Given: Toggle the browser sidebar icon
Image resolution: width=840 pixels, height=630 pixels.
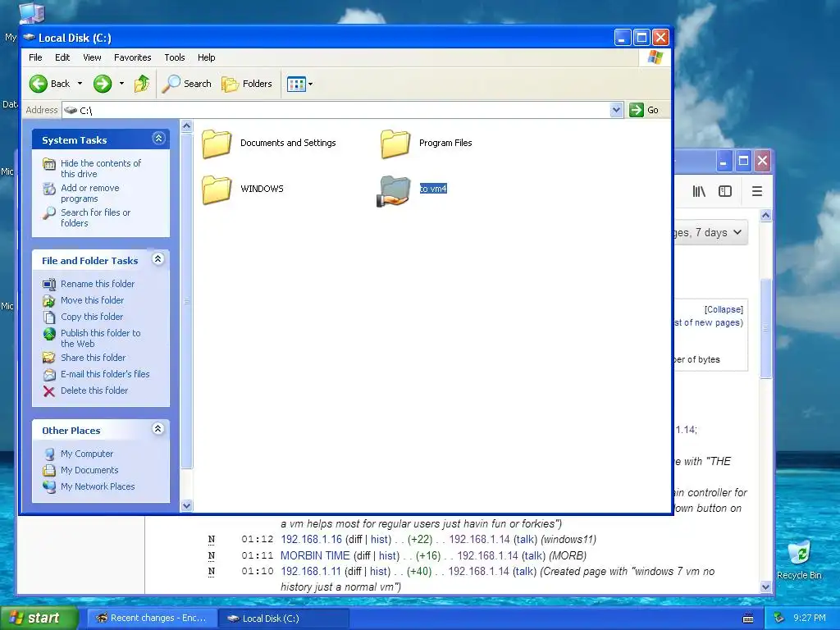Looking at the screenshot, I should click(x=725, y=191).
